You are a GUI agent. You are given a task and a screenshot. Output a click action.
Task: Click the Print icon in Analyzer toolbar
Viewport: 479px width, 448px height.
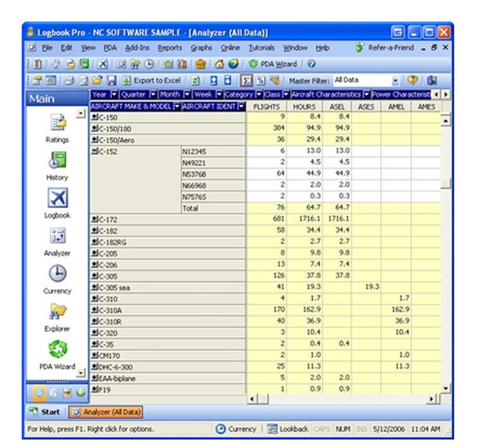pyautogui.click(x=69, y=80)
